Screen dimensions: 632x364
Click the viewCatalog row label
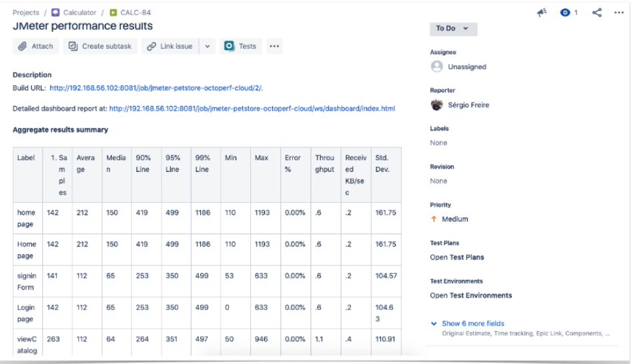pyautogui.click(x=27, y=345)
